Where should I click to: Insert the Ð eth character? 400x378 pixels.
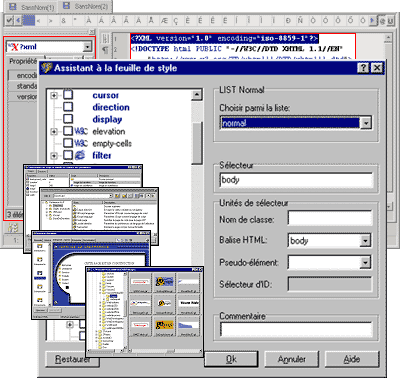click(x=288, y=21)
